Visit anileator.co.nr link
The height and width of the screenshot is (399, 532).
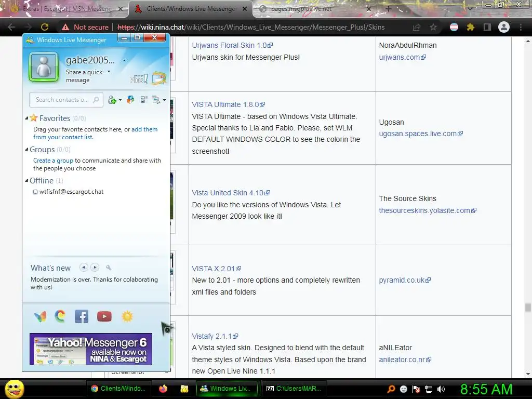coord(405,360)
